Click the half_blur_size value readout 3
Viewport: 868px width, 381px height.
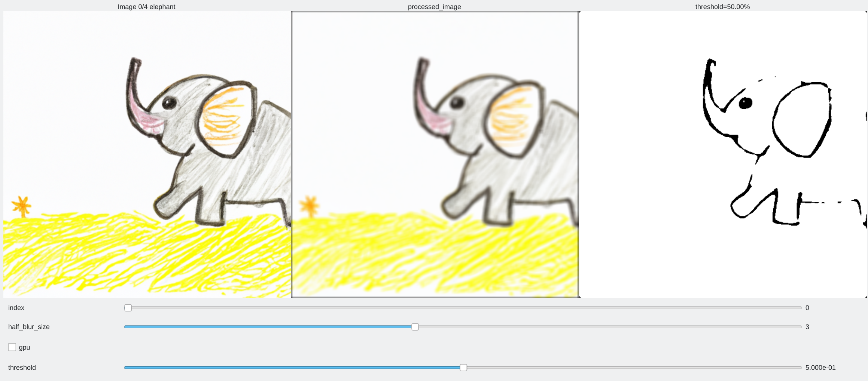807,327
